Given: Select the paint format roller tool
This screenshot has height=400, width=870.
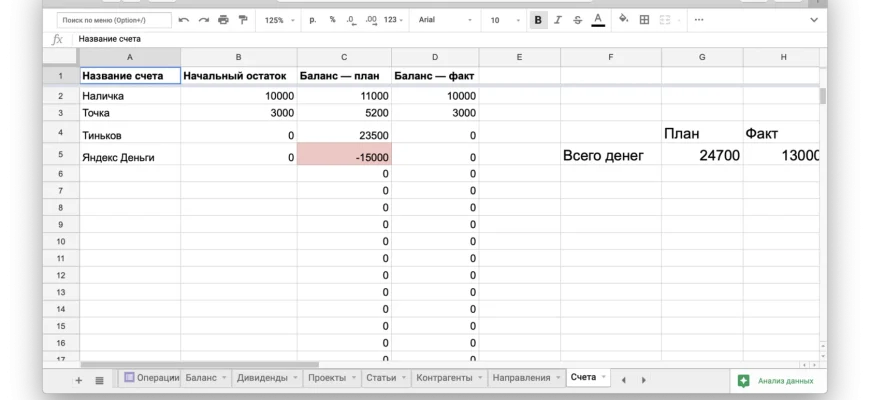Looking at the screenshot, I should click(x=242, y=20).
